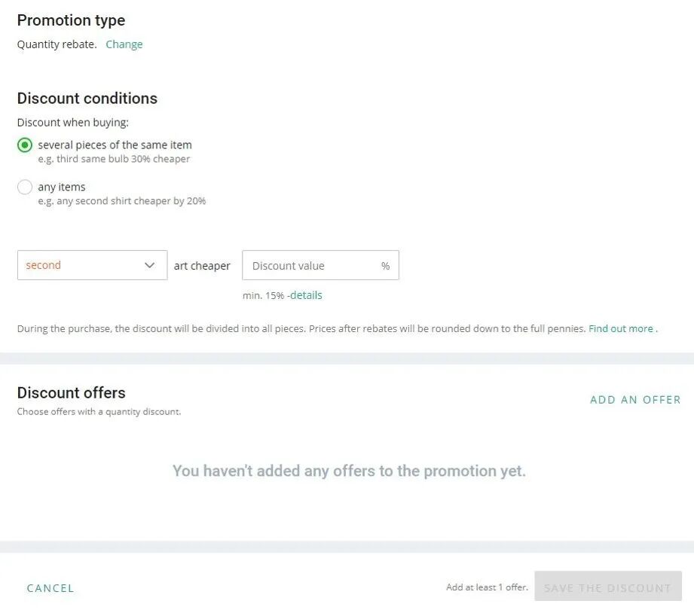Viewport: 694px width, 616px height.
Task: Choose the 'any items' radio option
Action: (25, 188)
